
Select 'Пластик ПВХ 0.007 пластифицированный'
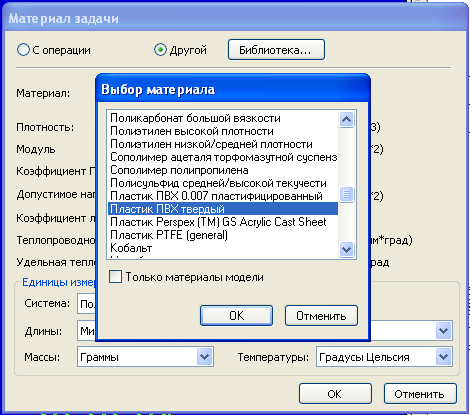pos(223,196)
